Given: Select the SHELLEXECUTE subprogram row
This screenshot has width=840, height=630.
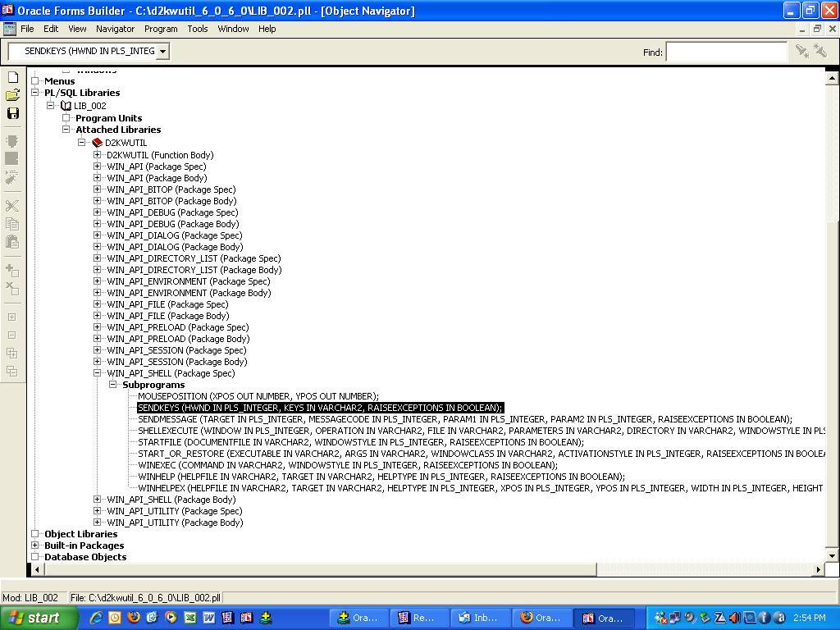Looking at the screenshot, I should [x=482, y=431].
